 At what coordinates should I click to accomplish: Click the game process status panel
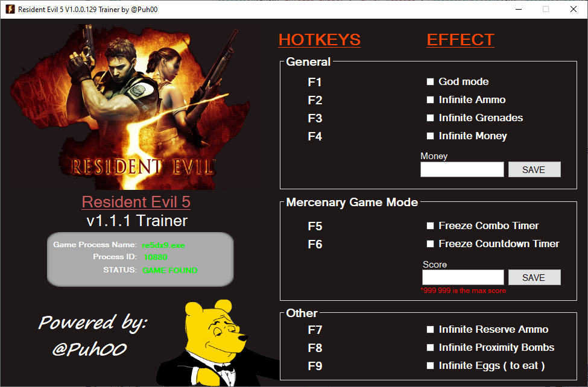(140, 259)
